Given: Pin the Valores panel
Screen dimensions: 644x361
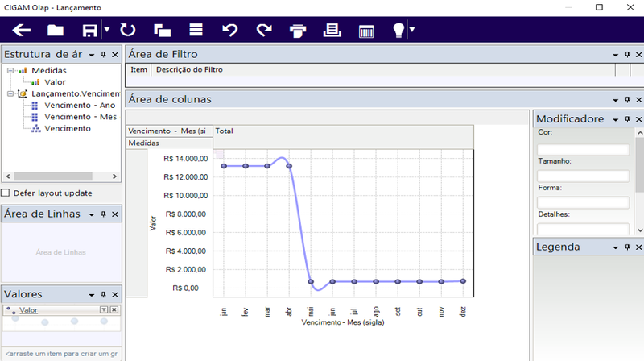Looking at the screenshot, I should [104, 294].
